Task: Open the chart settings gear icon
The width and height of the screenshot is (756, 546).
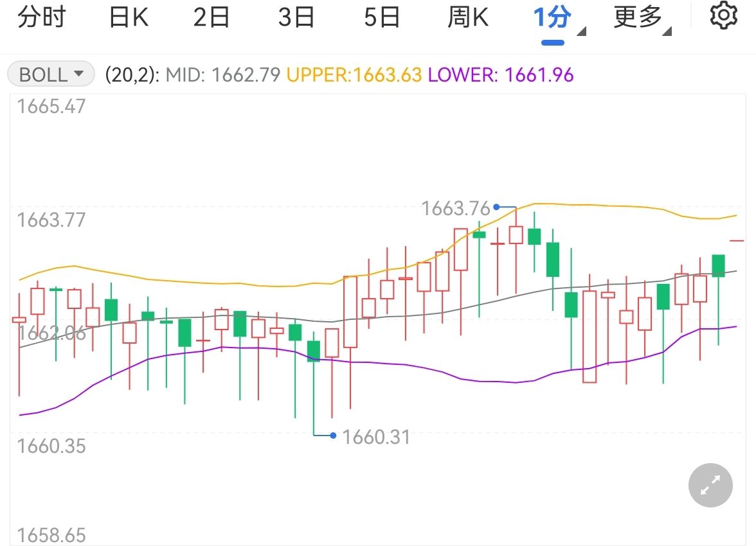Action: coord(723,16)
